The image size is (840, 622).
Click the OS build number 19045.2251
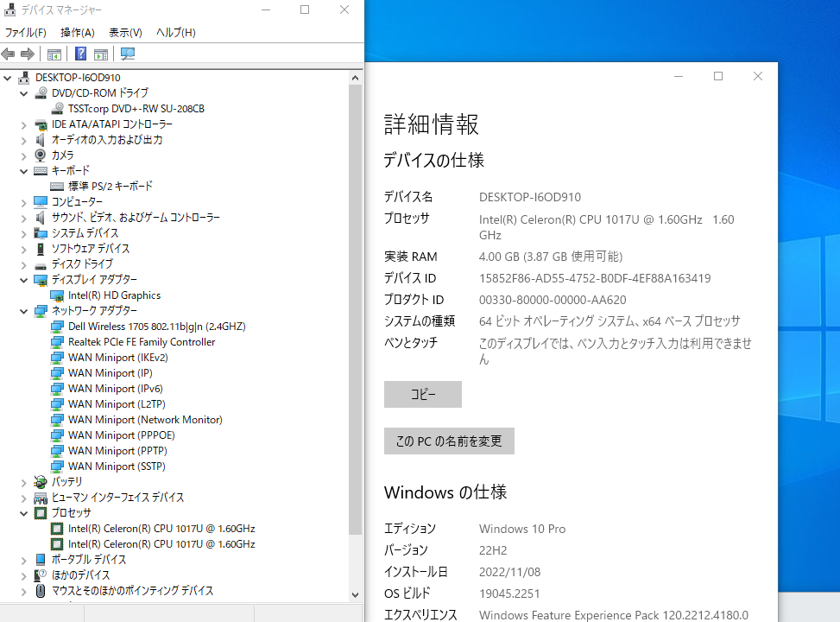click(509, 593)
